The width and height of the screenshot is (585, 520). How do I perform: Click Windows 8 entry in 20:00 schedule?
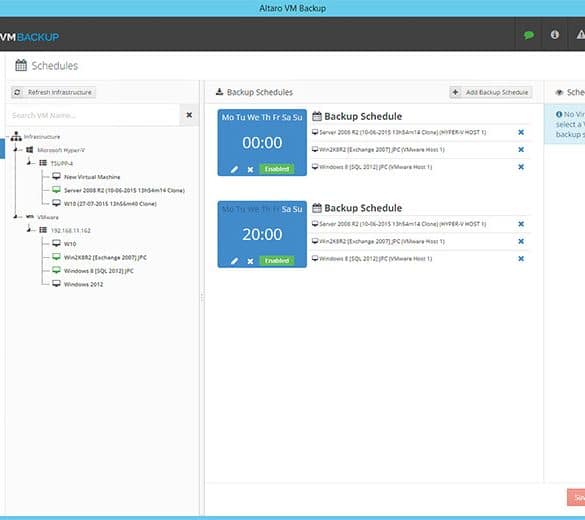[x=372, y=259]
